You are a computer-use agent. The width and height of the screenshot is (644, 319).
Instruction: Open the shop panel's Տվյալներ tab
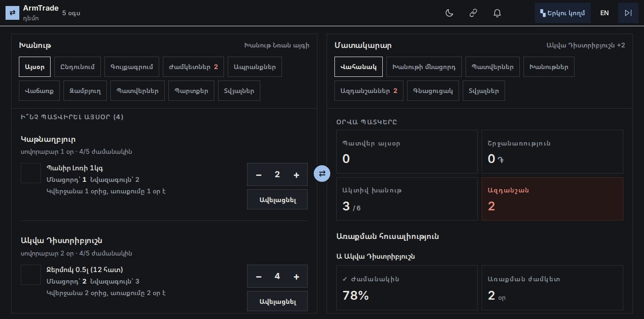(x=239, y=91)
